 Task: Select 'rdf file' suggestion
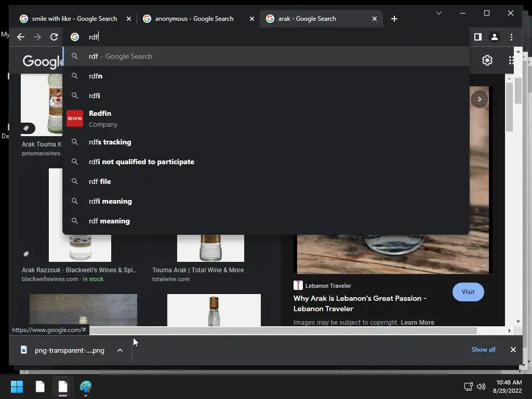[266, 181]
